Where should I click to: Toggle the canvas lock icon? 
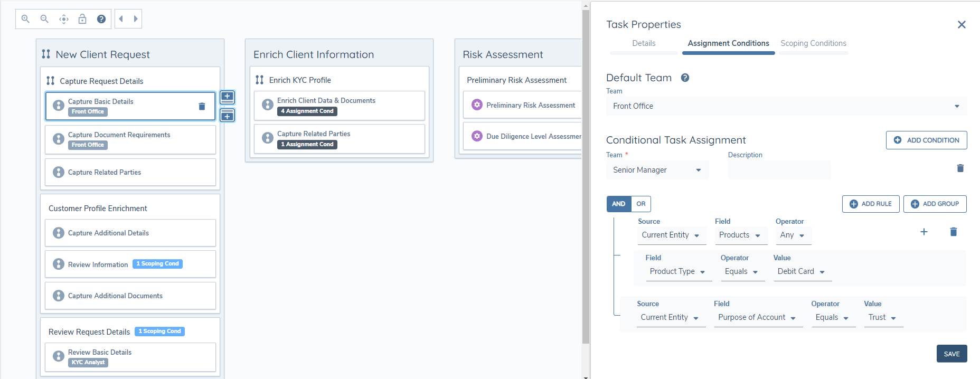click(82, 19)
